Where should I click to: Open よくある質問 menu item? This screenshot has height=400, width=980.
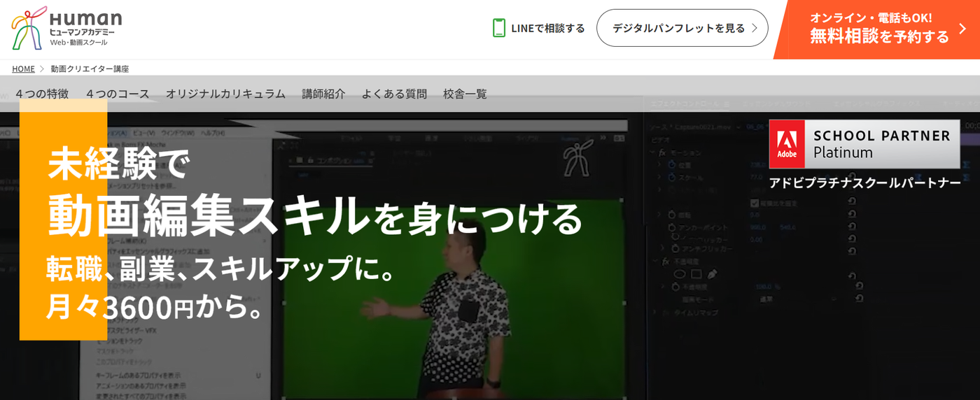(394, 94)
